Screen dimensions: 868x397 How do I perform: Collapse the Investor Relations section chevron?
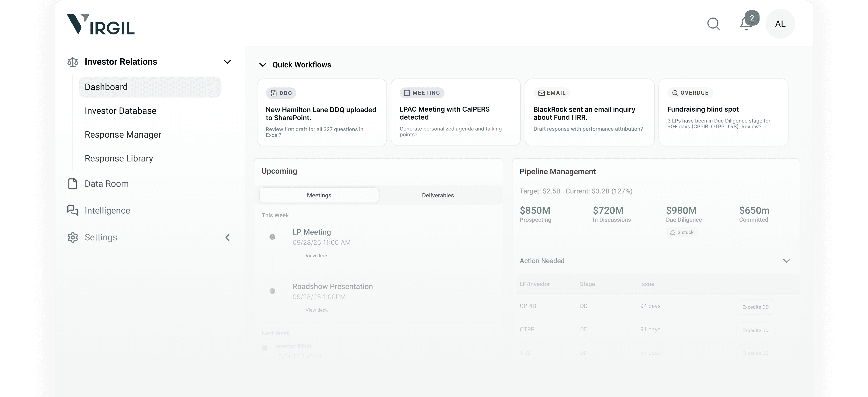coord(227,62)
